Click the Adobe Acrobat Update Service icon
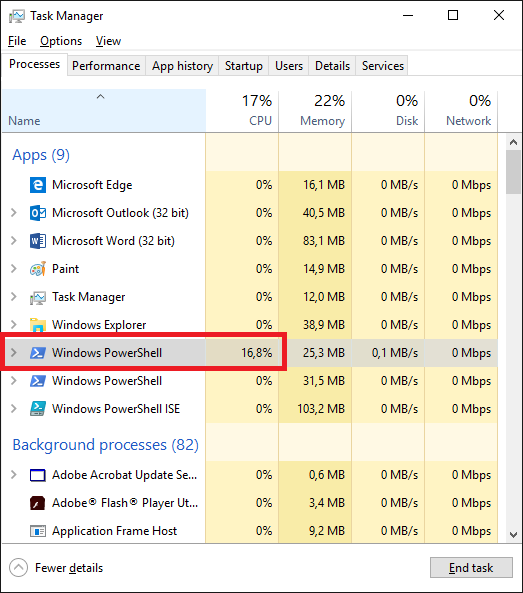523x593 pixels. 38,475
